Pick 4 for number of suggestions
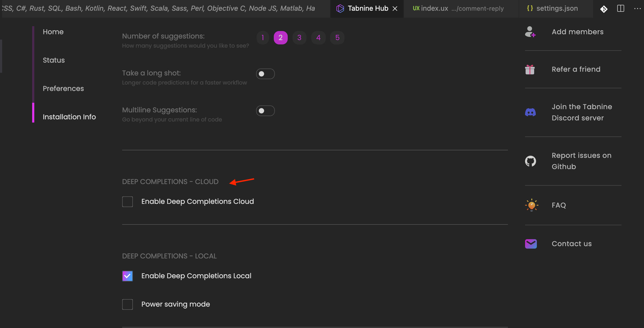 pos(319,38)
